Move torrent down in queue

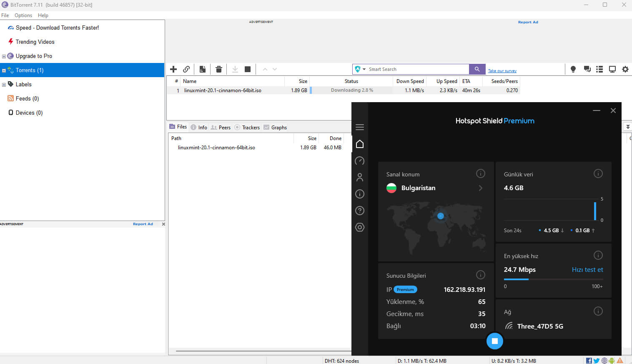tap(275, 69)
